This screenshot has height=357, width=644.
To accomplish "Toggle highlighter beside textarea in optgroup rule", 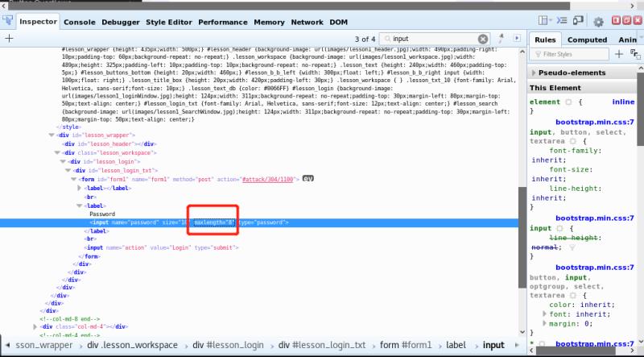I will point(573,295).
